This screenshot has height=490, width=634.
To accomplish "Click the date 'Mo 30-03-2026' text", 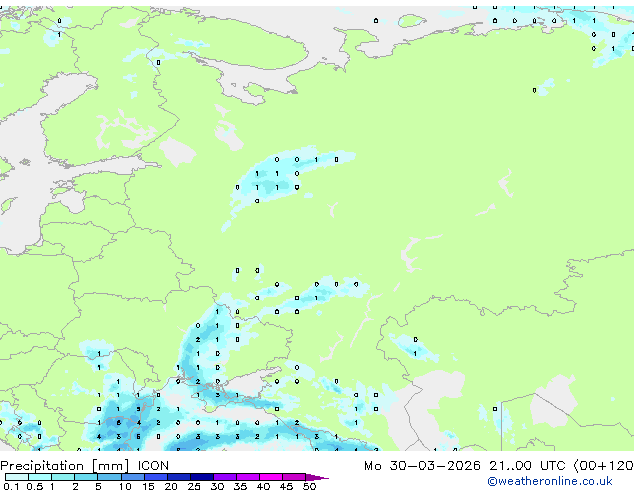I will [422, 466].
